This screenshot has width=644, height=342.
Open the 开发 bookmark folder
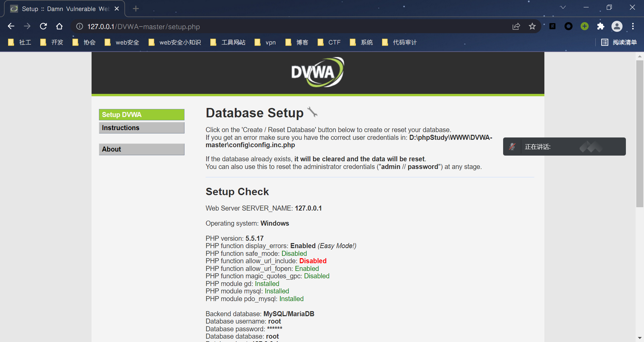pyautogui.click(x=52, y=42)
